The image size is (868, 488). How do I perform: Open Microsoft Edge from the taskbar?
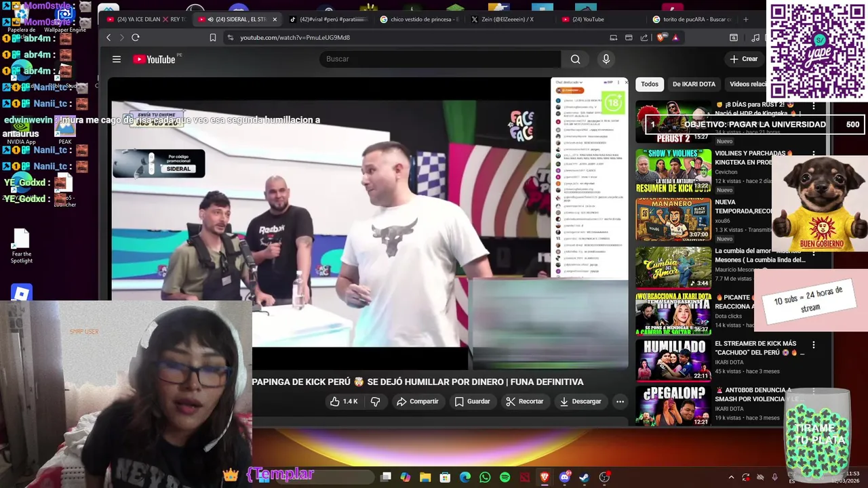tap(465, 478)
